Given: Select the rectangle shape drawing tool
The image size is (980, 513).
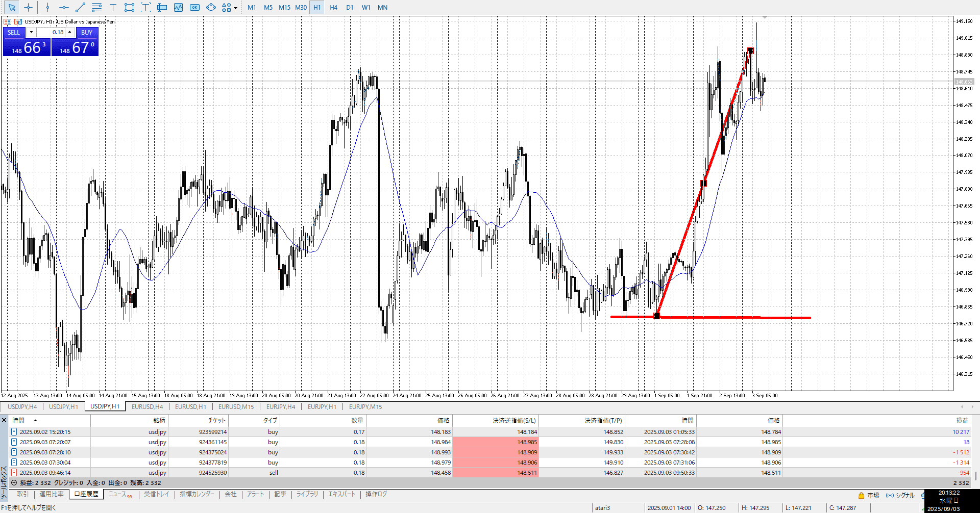Looking at the screenshot, I should click(129, 7).
